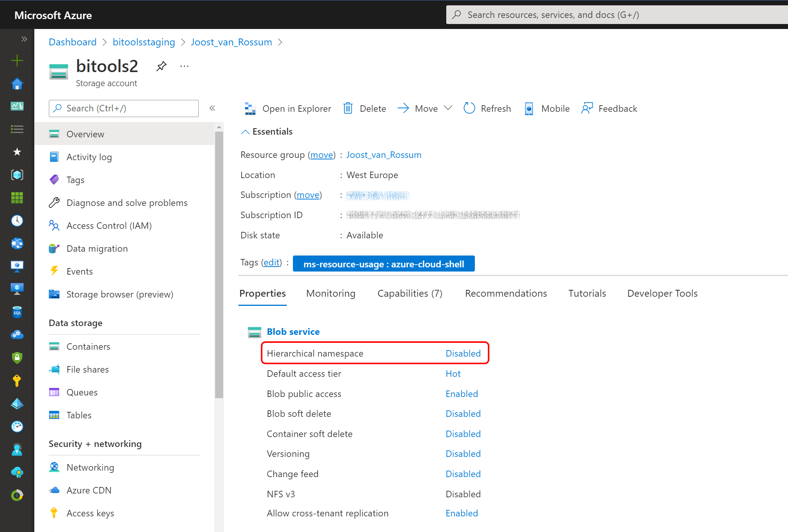Open the yellow key icon in sidebar
Image resolution: width=788 pixels, height=532 pixels.
pos(17,380)
